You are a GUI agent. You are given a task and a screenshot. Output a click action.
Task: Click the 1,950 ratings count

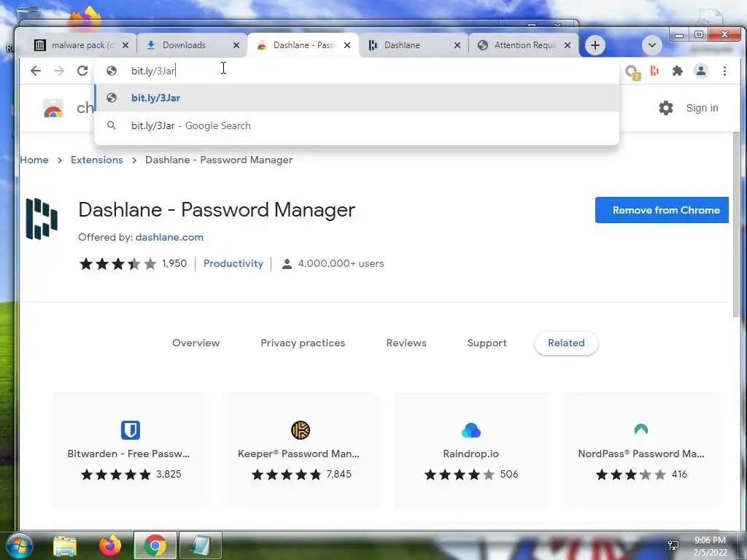click(174, 263)
